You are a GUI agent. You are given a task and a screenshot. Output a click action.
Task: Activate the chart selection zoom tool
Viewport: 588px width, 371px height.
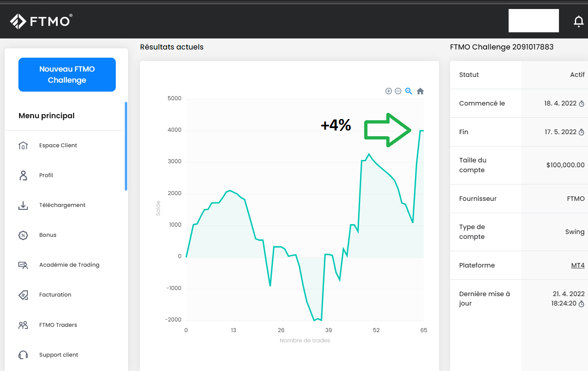408,91
